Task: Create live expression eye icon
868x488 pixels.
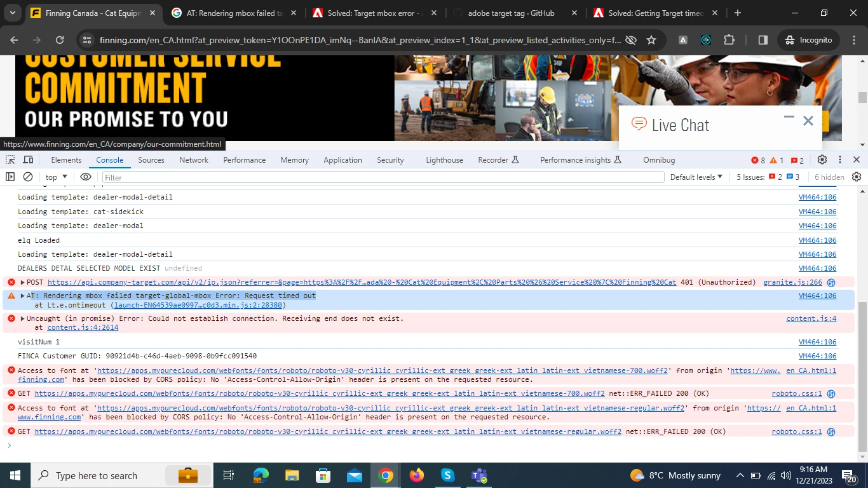Action: pos(86,177)
